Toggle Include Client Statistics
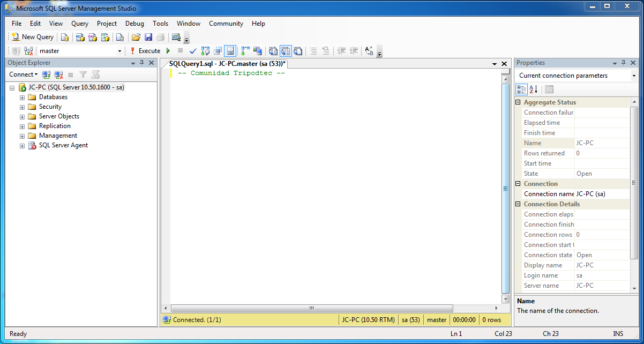 [258, 51]
